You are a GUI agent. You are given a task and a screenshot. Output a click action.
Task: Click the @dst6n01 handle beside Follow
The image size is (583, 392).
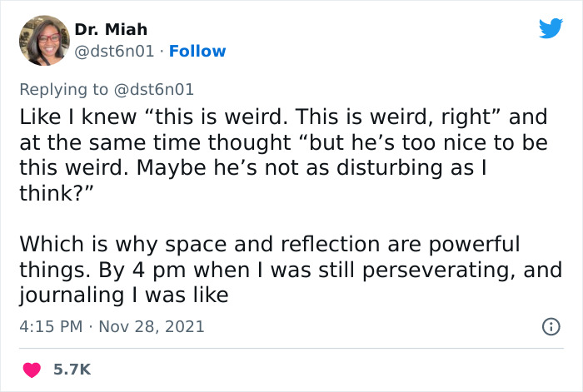[x=117, y=52]
